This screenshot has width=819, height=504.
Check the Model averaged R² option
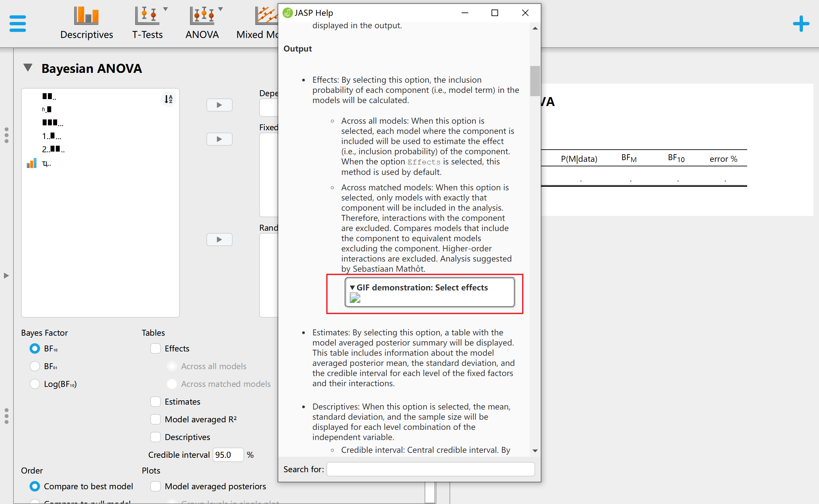155,419
